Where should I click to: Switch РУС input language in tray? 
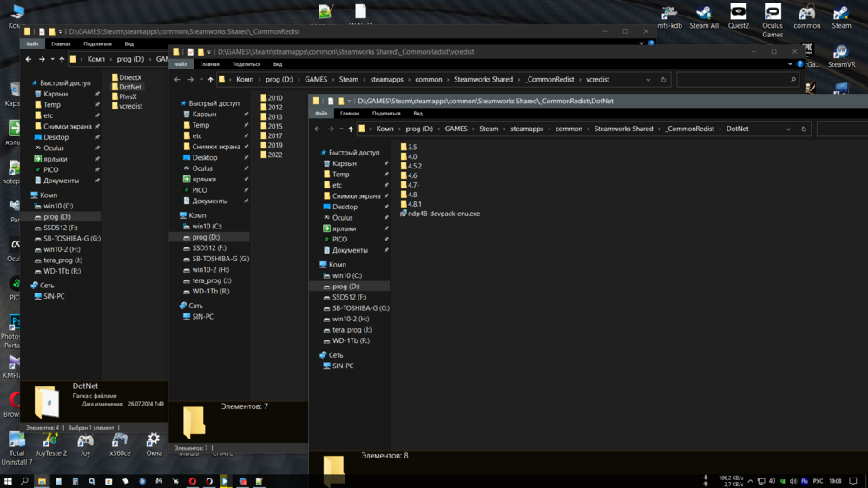pyautogui.click(x=818, y=481)
